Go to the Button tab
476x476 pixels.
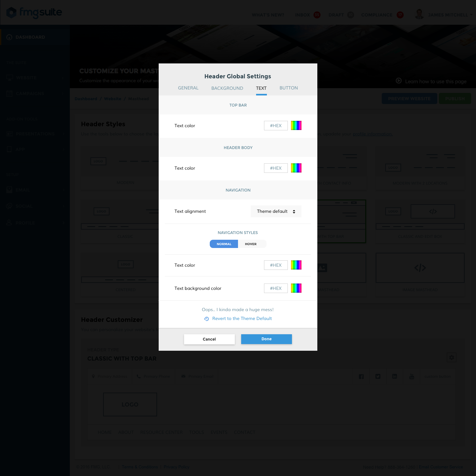point(288,88)
